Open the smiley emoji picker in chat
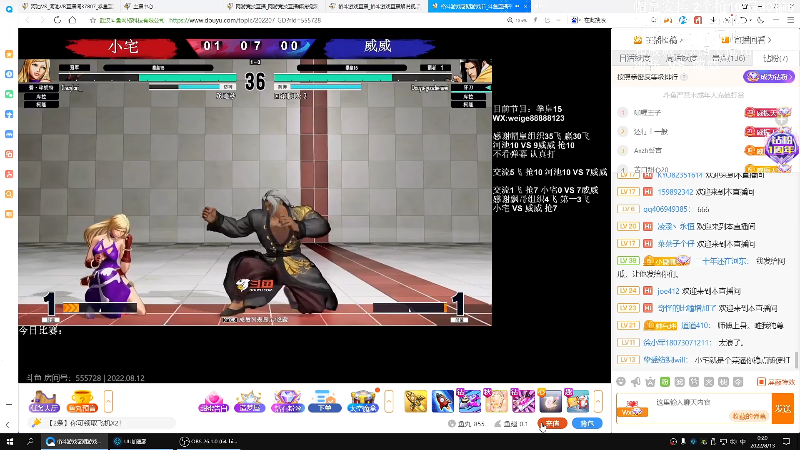Image resolution: width=800 pixels, height=450 pixels. point(621,382)
